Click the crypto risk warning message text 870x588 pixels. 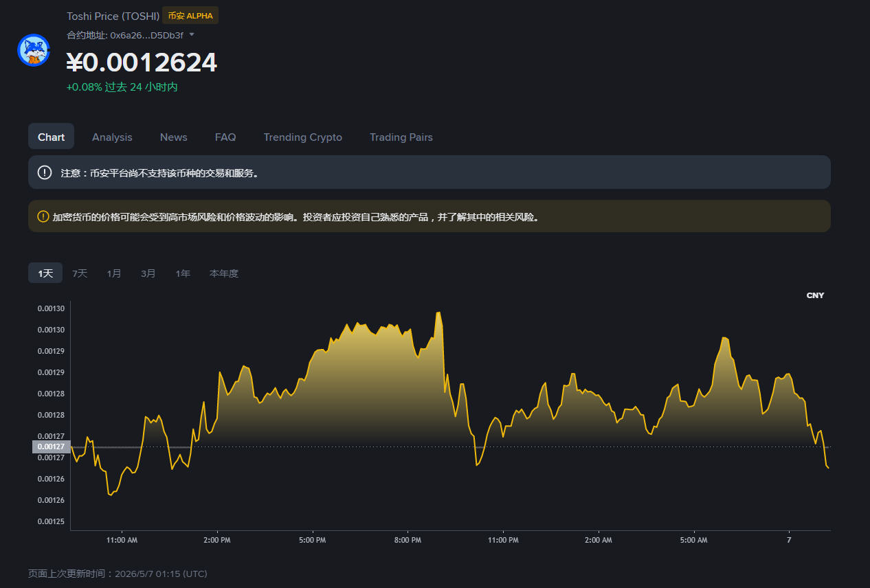[296, 217]
